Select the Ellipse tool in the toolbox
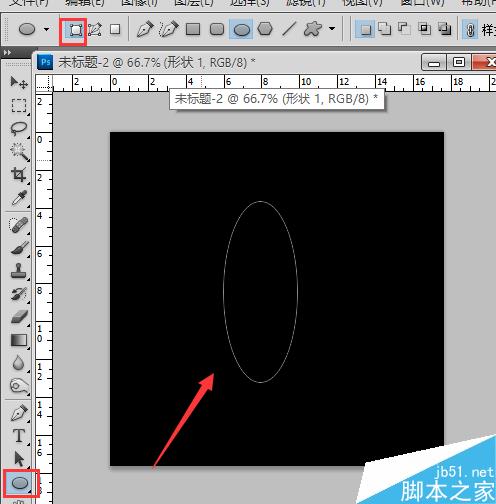Viewport: 496px width, 504px height. click(x=20, y=483)
